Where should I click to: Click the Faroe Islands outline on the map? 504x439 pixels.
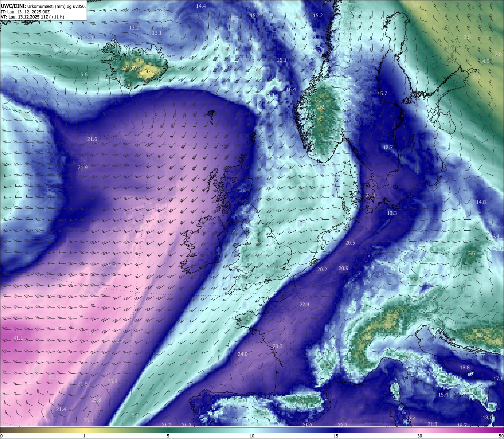pyautogui.click(x=211, y=117)
